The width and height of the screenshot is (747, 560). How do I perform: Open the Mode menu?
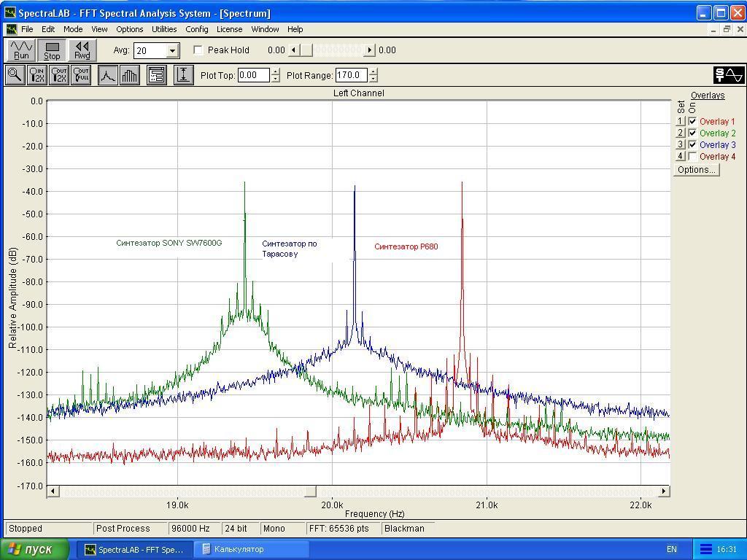pos(73,29)
